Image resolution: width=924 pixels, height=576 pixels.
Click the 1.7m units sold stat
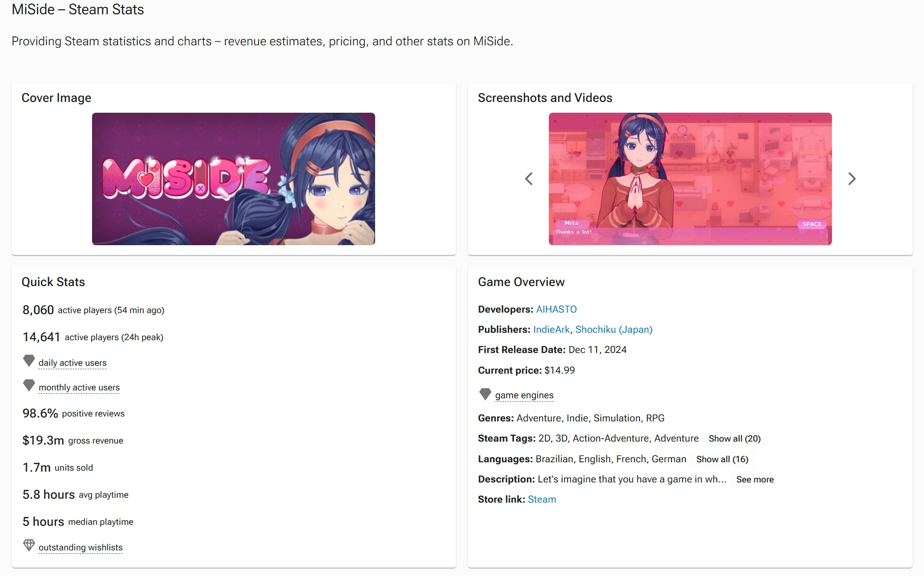click(58, 467)
